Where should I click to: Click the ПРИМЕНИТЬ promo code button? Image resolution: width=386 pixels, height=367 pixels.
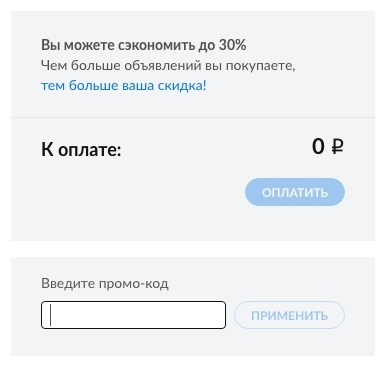[289, 315]
